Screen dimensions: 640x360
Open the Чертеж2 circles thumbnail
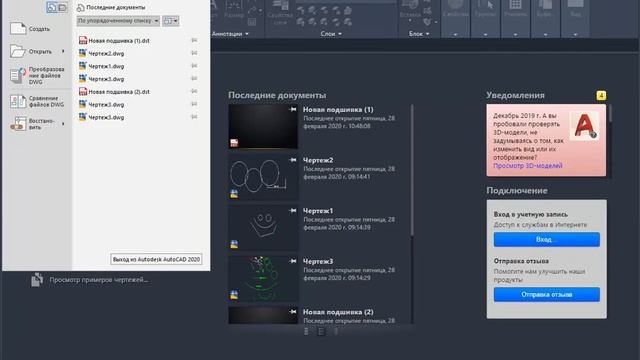click(x=263, y=177)
